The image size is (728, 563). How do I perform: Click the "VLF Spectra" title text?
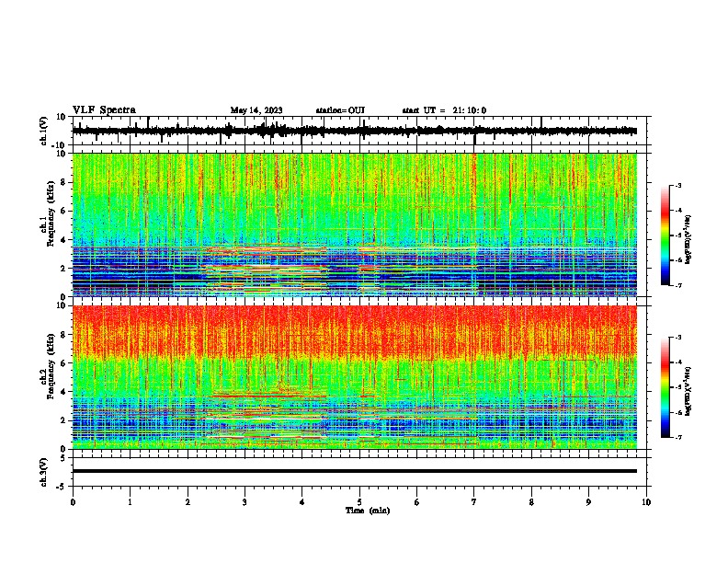(104, 110)
